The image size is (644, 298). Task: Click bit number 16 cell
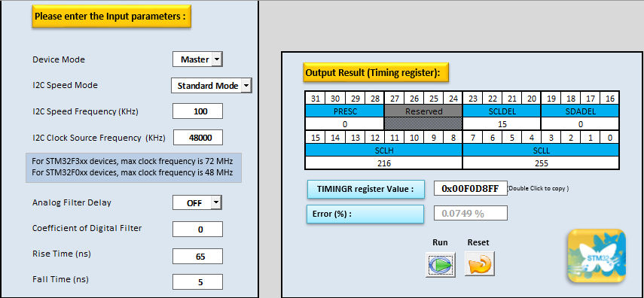coord(609,99)
